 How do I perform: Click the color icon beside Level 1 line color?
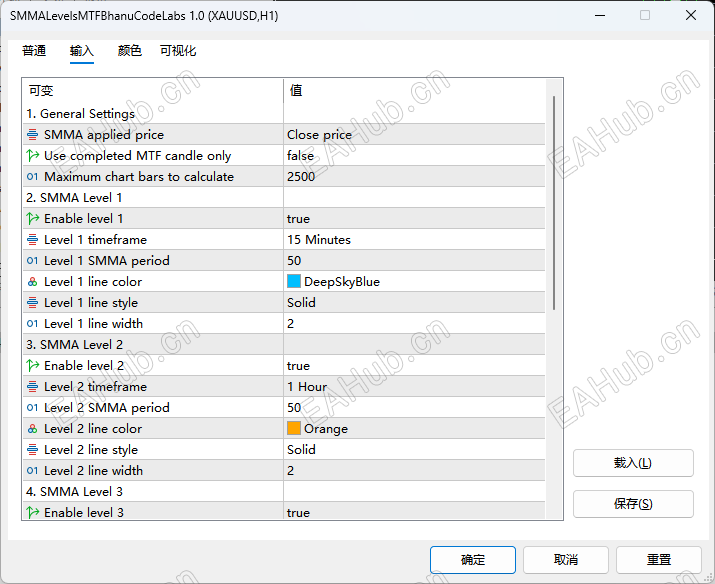pyautogui.click(x=32, y=282)
